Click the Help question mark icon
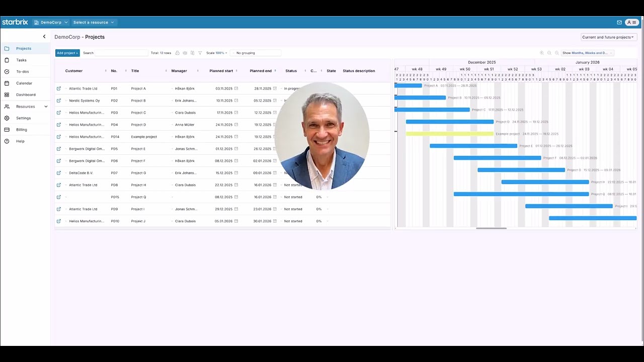This screenshot has width=644, height=362. coord(7,141)
